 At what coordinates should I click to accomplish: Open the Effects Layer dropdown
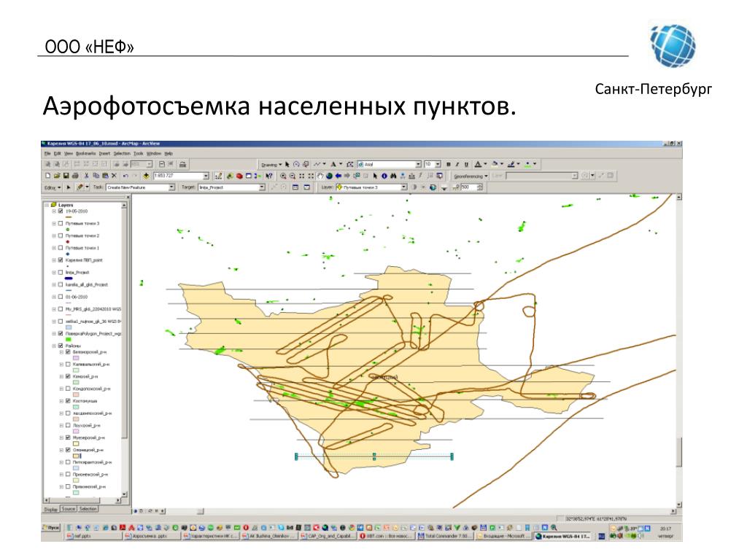click(403, 187)
